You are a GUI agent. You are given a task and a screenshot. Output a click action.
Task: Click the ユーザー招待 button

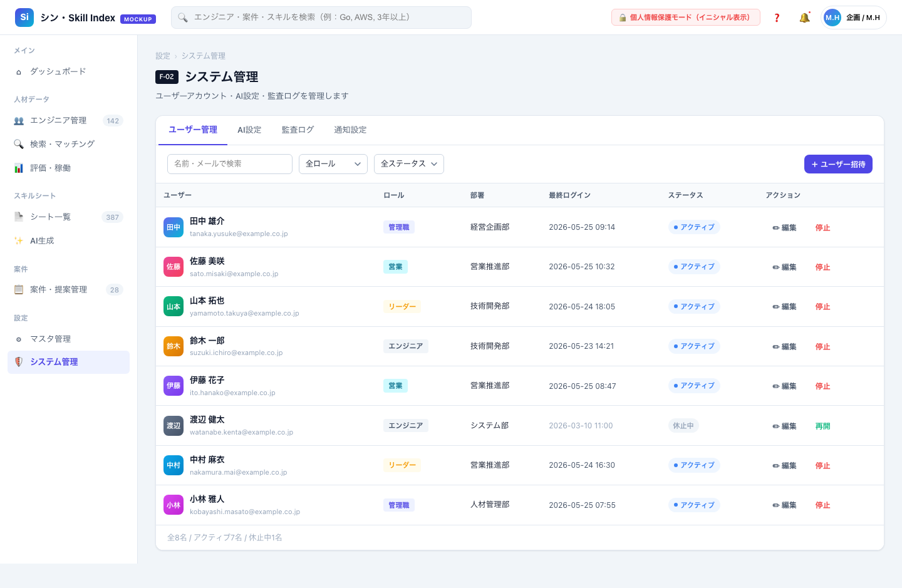(838, 164)
